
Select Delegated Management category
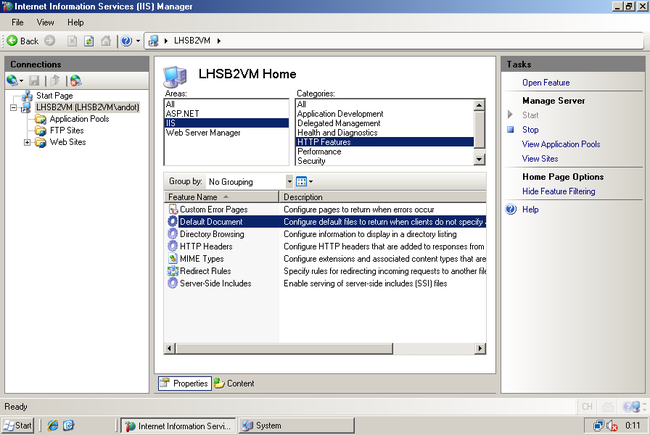pos(385,123)
